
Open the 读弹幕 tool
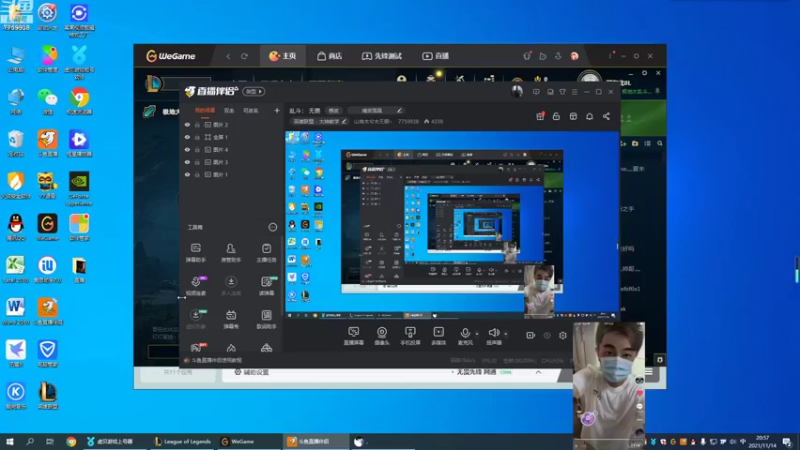pyautogui.click(x=266, y=286)
